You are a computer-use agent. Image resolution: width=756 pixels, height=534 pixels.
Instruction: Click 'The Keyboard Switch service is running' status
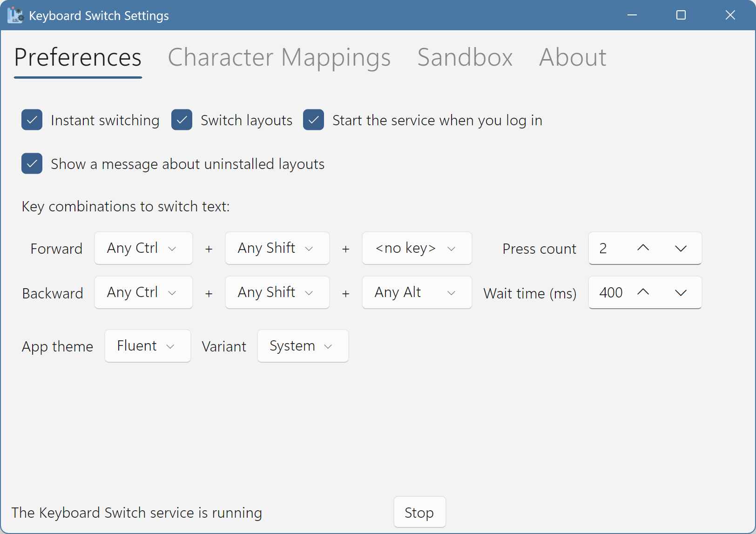(137, 513)
